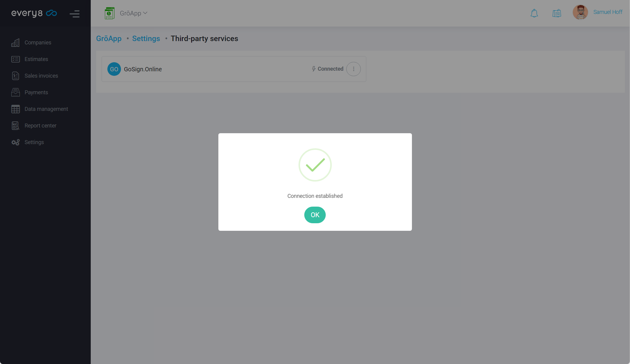Click the Report center chart icon

(15, 126)
